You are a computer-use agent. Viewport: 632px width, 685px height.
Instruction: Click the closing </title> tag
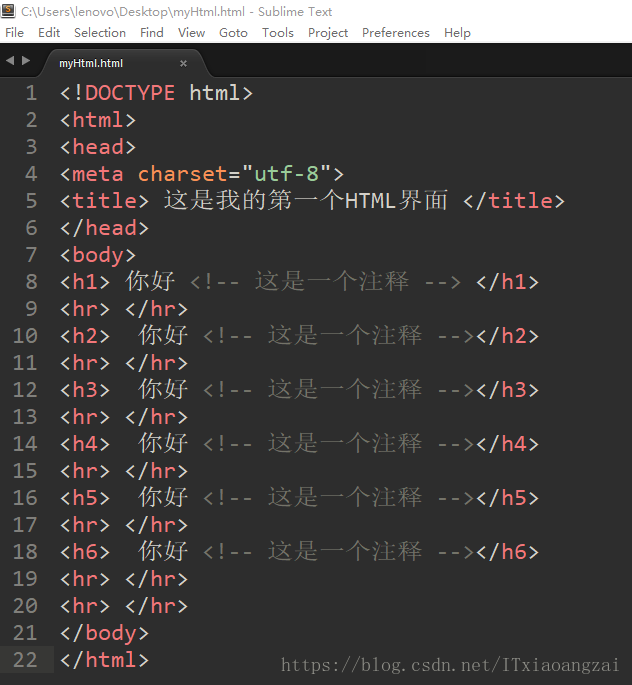[x=514, y=201]
